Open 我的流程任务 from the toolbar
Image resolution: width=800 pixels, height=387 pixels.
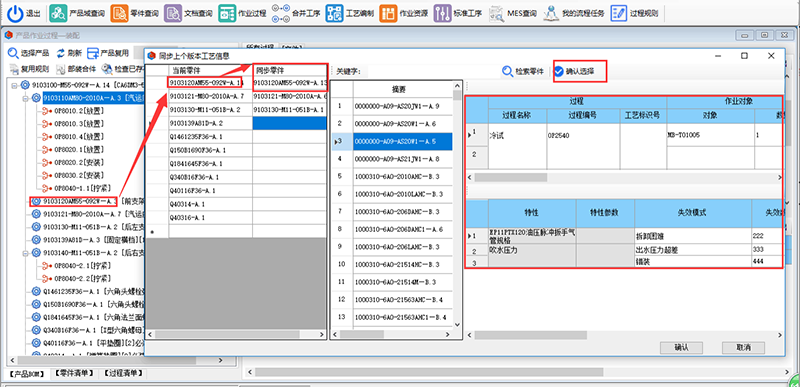click(x=573, y=13)
